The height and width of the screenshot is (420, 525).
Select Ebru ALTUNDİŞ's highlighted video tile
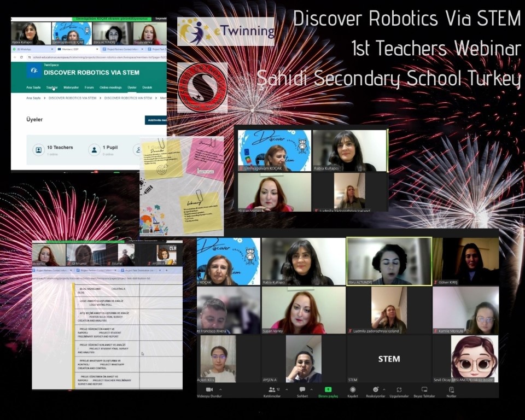click(x=389, y=261)
